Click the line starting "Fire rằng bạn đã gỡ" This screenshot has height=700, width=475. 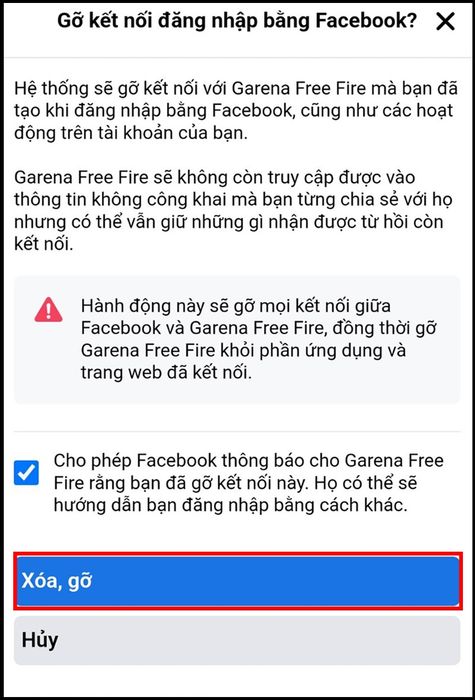click(x=236, y=484)
